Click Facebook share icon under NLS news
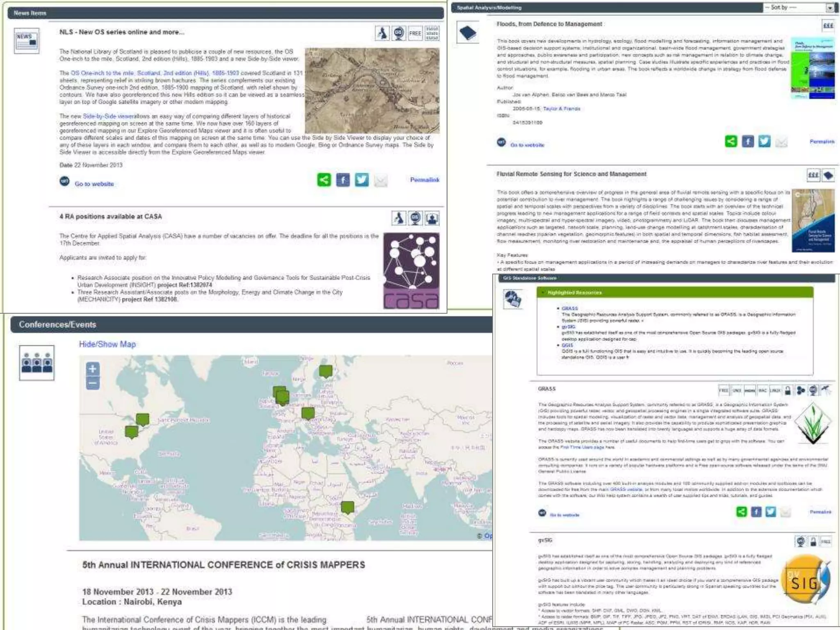 point(343,180)
